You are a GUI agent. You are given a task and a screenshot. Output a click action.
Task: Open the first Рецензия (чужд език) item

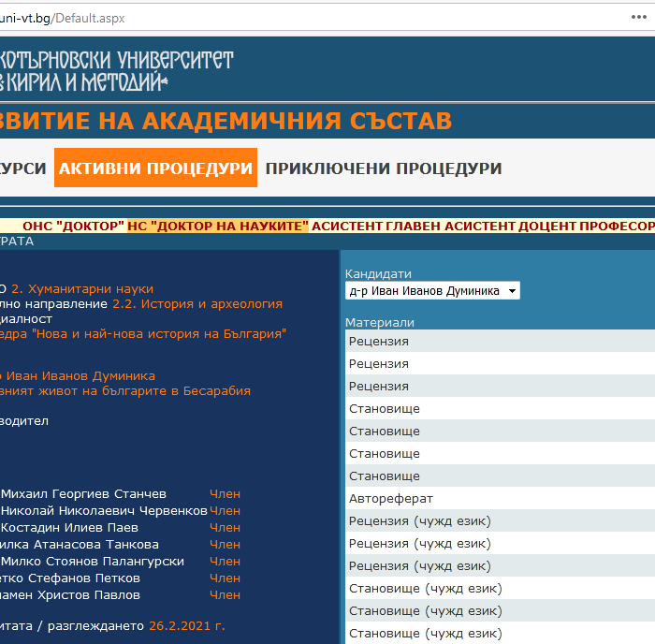click(x=419, y=521)
